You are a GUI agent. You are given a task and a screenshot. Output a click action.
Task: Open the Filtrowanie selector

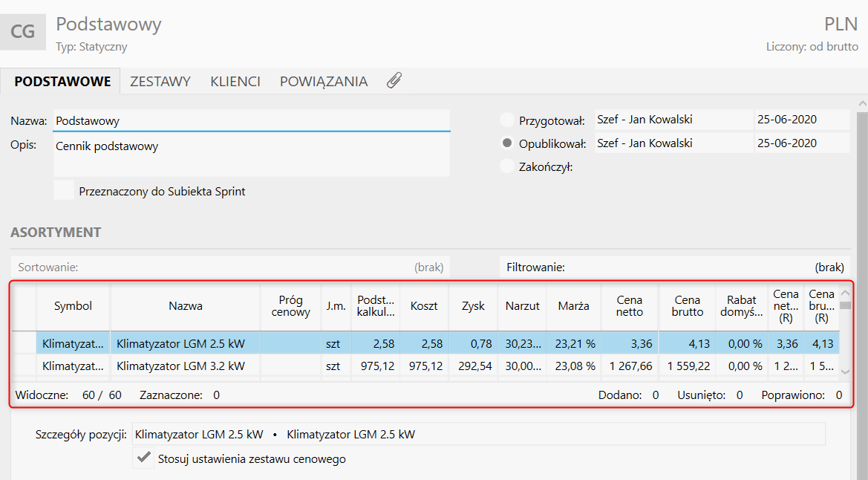click(x=675, y=267)
